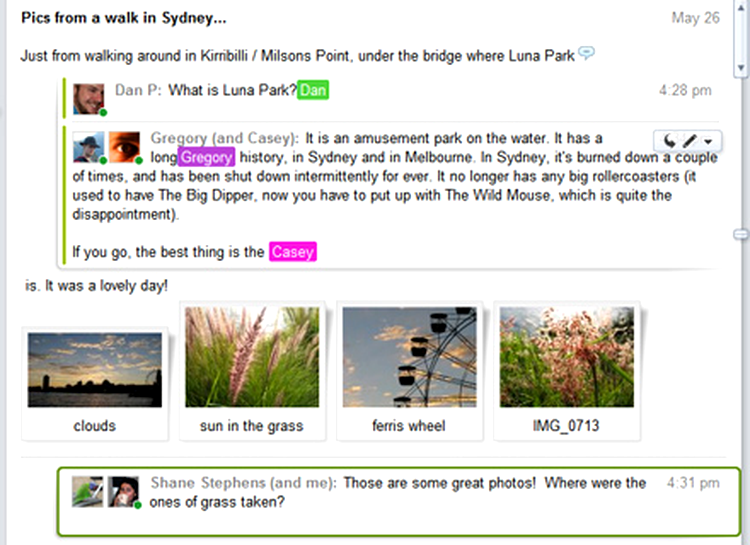The height and width of the screenshot is (545, 750).
Task: Select Shane Stephens' reply about grass photos
Action: 399,501
